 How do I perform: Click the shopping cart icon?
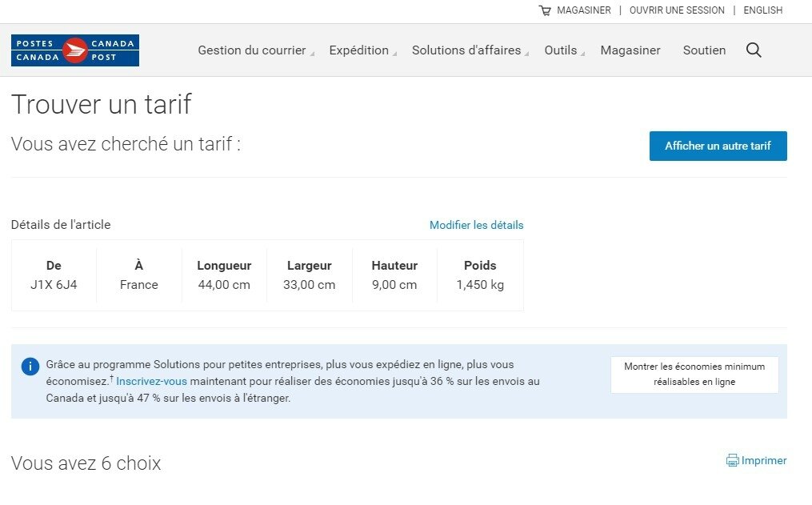pos(545,10)
